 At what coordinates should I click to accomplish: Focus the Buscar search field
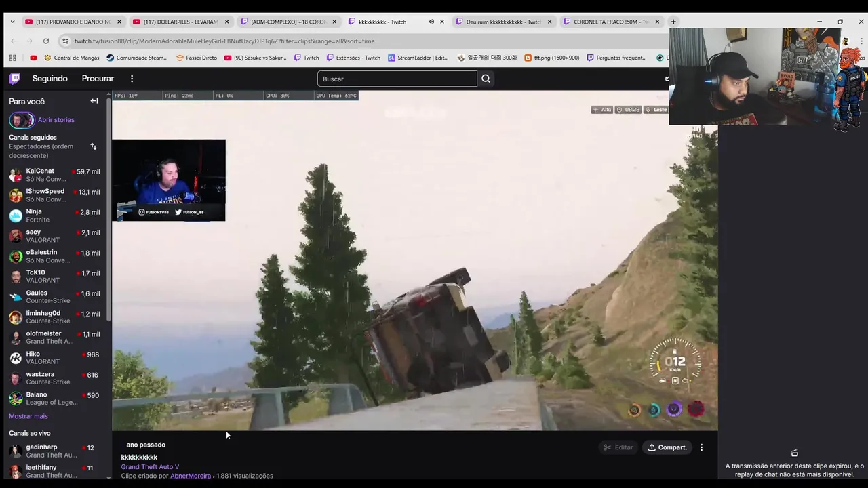click(x=397, y=79)
